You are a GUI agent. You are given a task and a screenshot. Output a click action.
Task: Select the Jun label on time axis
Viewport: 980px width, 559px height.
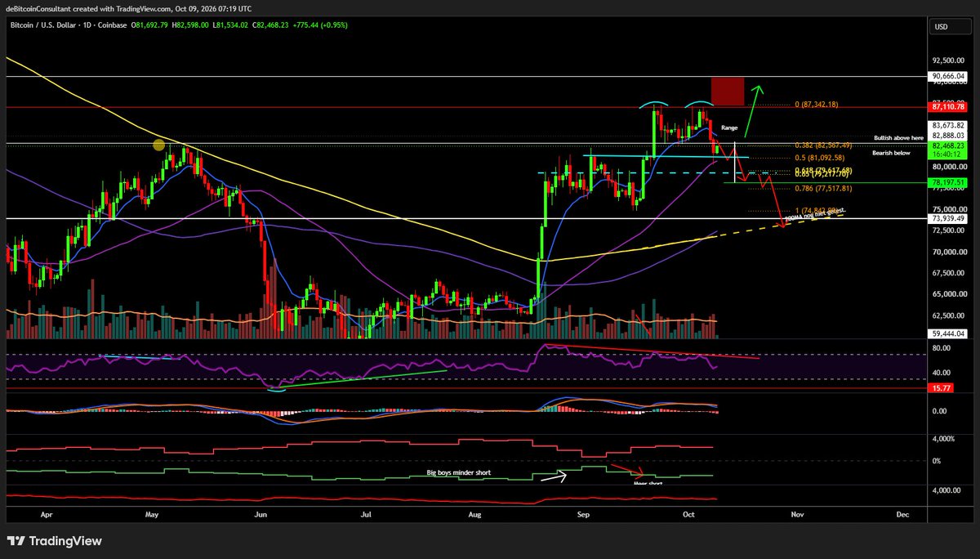(x=261, y=517)
